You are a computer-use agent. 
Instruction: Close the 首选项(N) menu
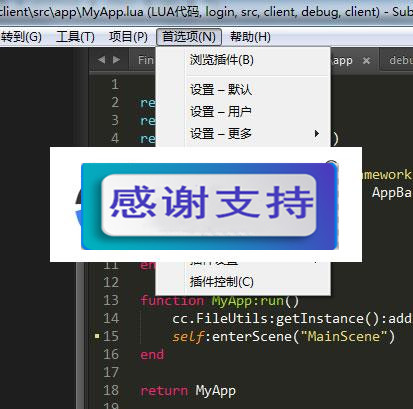(x=189, y=37)
